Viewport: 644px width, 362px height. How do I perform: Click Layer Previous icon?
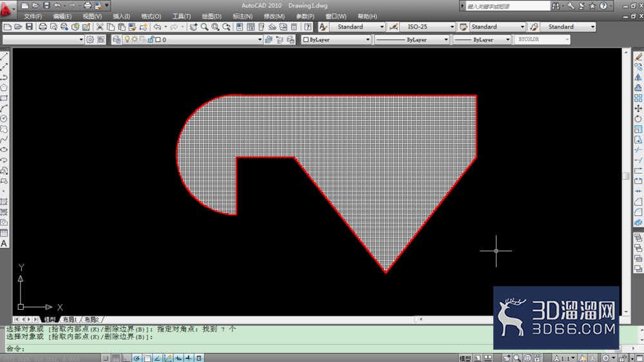point(279,39)
